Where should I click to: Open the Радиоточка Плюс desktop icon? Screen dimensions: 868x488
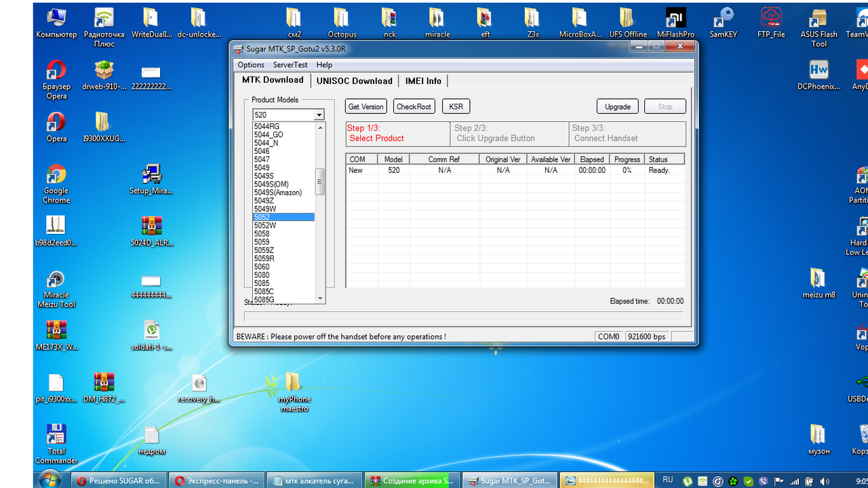point(104,27)
